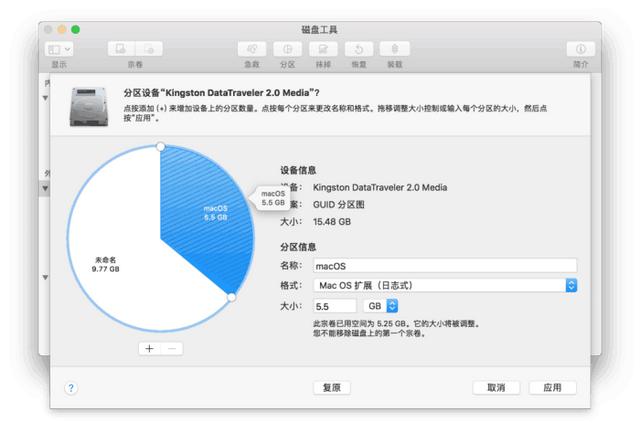The height and width of the screenshot is (423, 640).
Task: Click the lower-right resize handle on pie chart
Action: click(x=231, y=297)
